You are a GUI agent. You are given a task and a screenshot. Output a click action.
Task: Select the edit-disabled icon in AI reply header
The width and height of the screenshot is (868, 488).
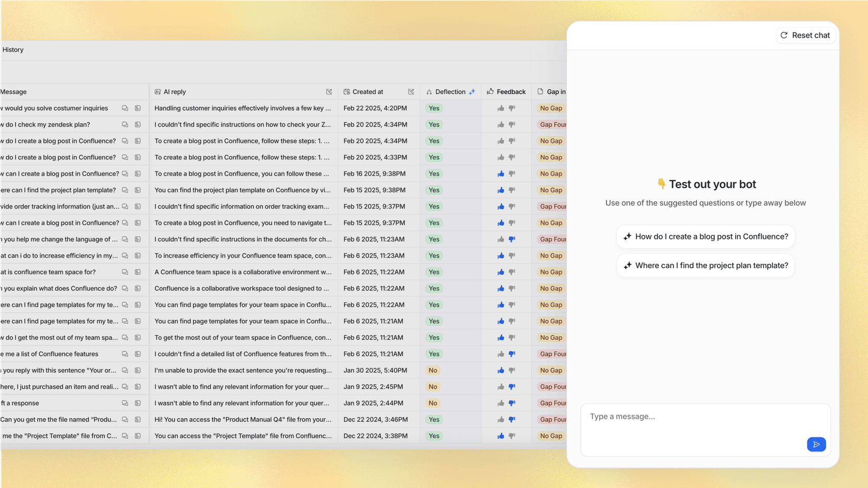329,91
